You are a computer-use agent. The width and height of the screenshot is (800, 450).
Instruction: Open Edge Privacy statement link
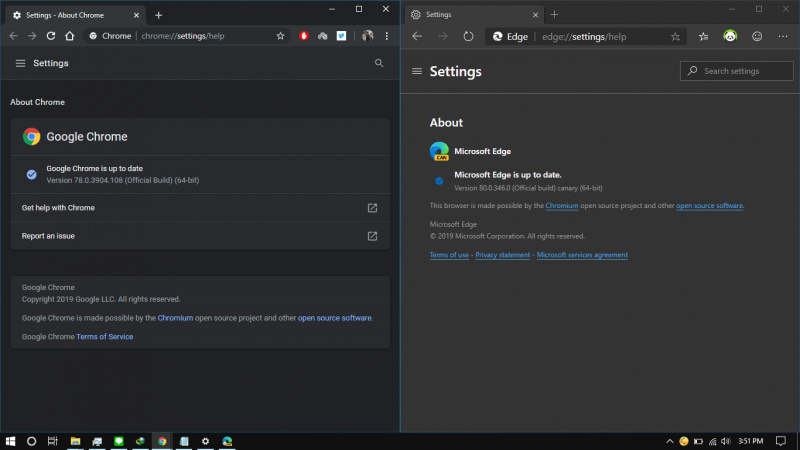click(503, 255)
